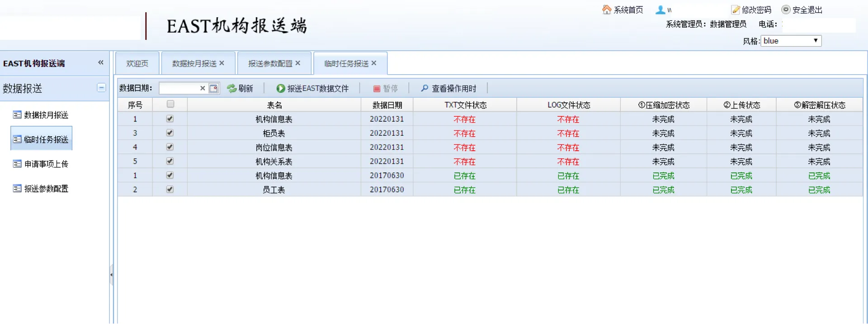Clear the data date field with X icon
The height and width of the screenshot is (334, 868).
[203, 88]
